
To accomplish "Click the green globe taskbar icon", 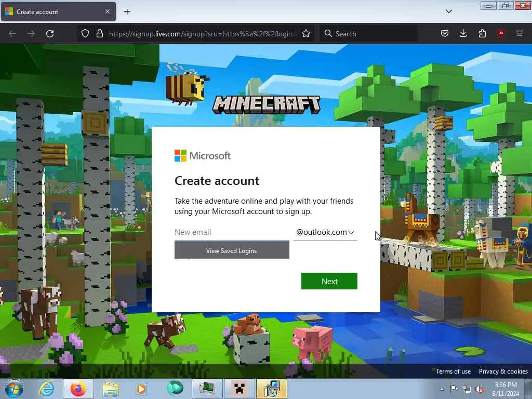I will tap(175, 389).
